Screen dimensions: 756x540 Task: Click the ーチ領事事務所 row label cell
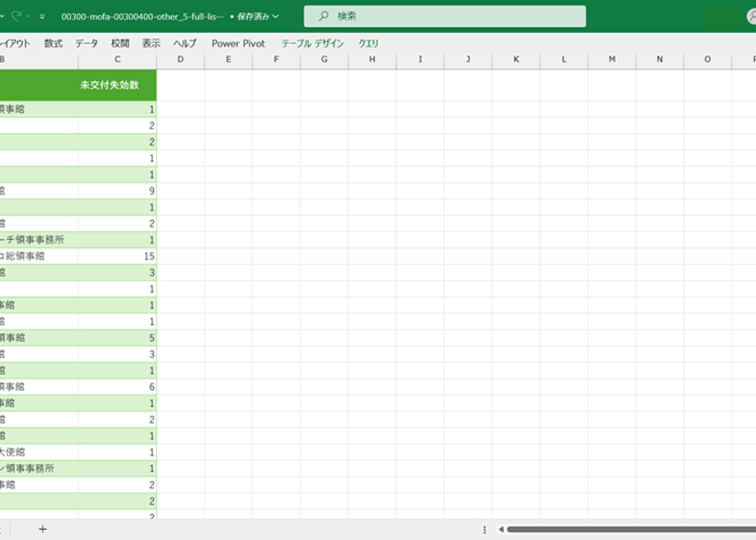click(38, 240)
